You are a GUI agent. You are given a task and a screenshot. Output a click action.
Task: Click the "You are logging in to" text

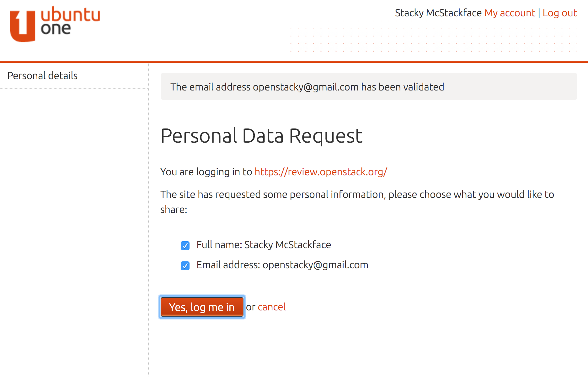pyautogui.click(x=206, y=172)
